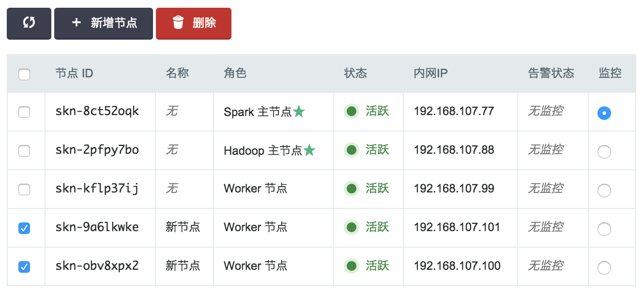Click green status dot for skn-2pfpy7bo
644x294 pixels.
352,150
